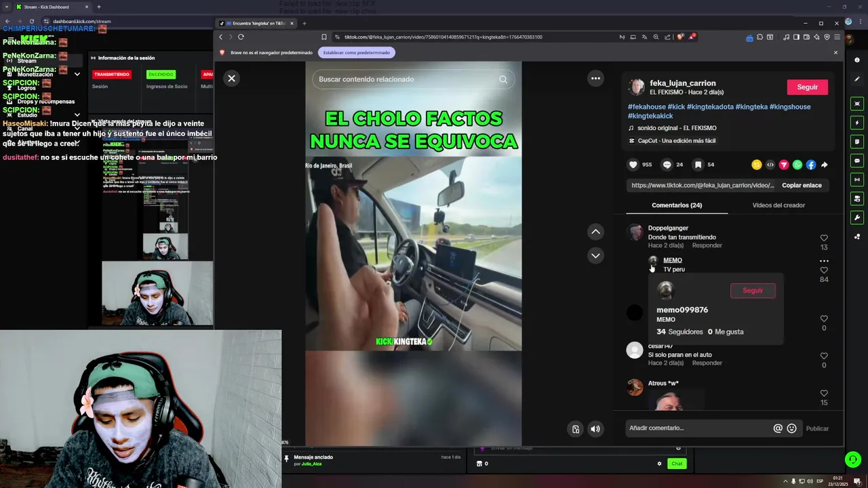This screenshot has height=488, width=868.
Task: Follow feka_lujan_carrion with Seguir button
Action: [807, 87]
